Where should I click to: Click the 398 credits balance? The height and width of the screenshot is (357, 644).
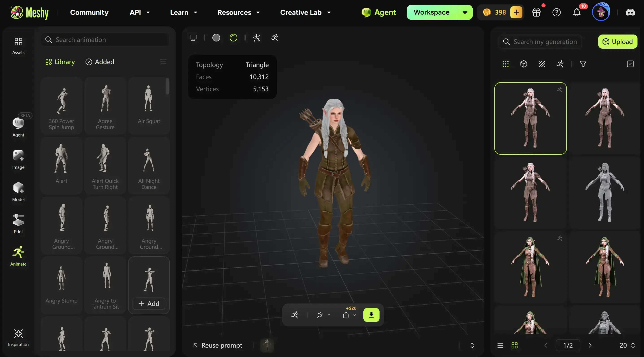(494, 12)
